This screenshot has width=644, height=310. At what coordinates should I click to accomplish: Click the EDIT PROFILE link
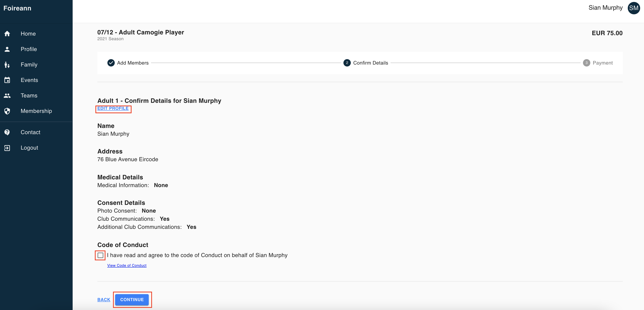click(x=113, y=108)
